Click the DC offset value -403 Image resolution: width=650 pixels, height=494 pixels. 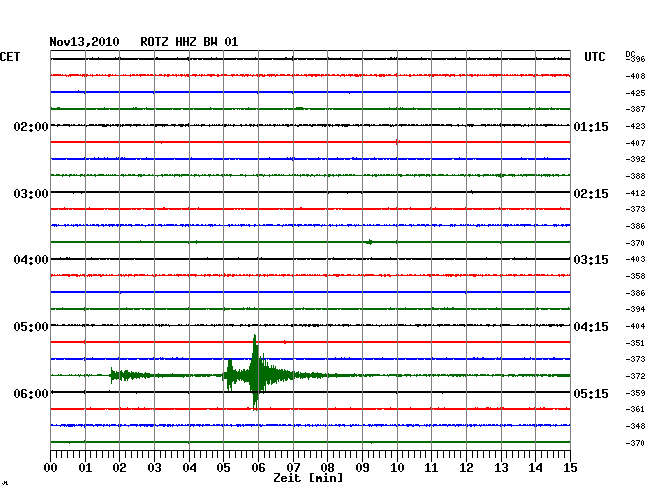tap(635, 259)
